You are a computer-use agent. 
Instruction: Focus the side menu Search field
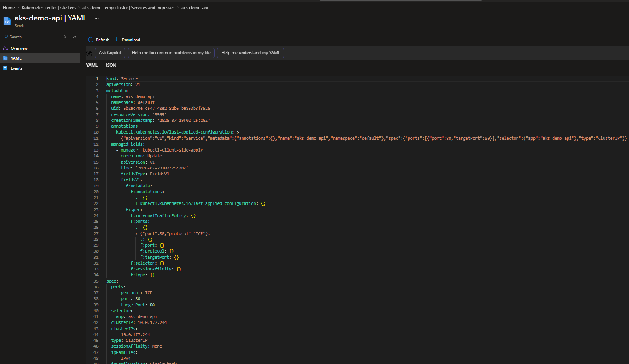pyautogui.click(x=31, y=37)
